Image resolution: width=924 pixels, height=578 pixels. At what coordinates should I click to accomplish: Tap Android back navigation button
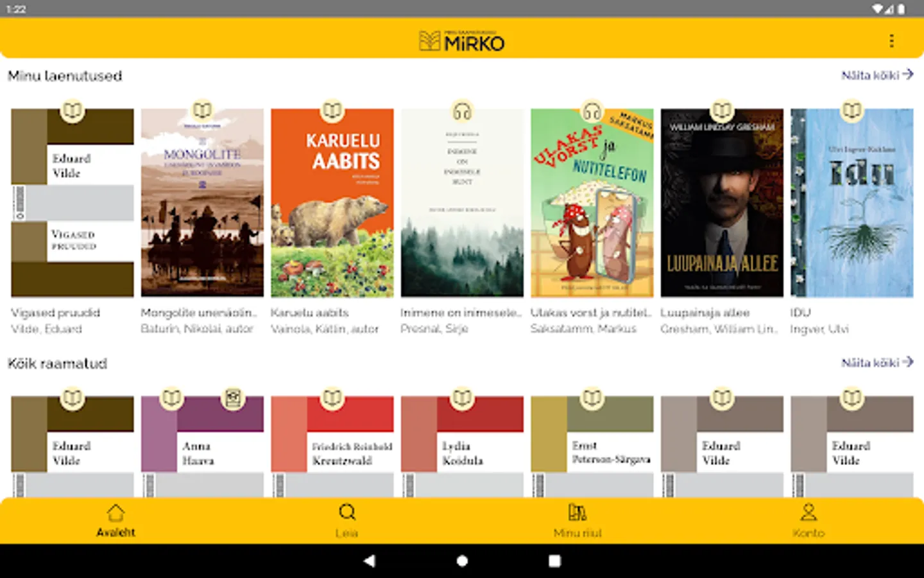369,561
